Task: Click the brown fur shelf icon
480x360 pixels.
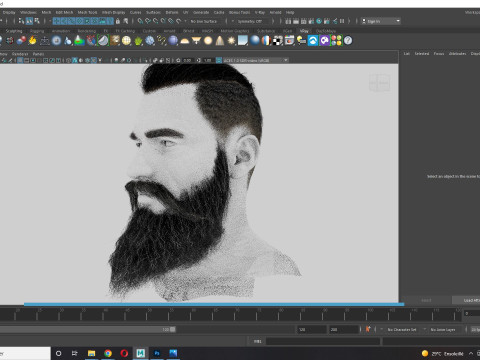Action: (x=115, y=41)
